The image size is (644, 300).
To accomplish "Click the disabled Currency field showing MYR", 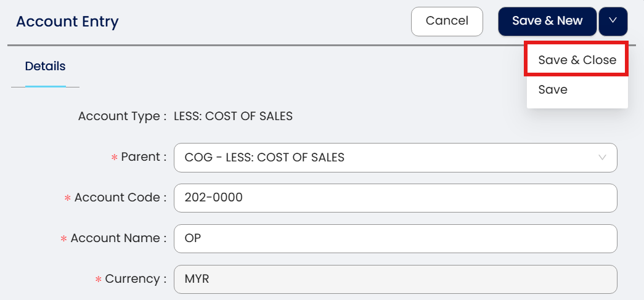I will (x=395, y=279).
